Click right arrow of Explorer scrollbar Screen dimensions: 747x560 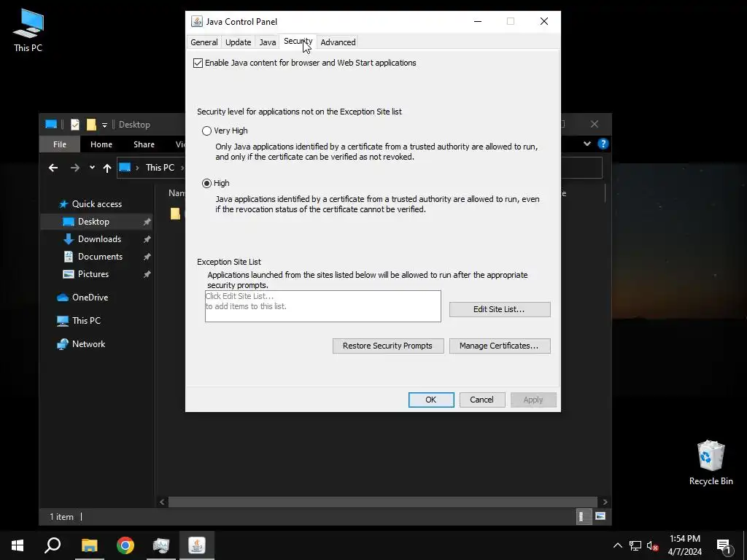(x=605, y=502)
